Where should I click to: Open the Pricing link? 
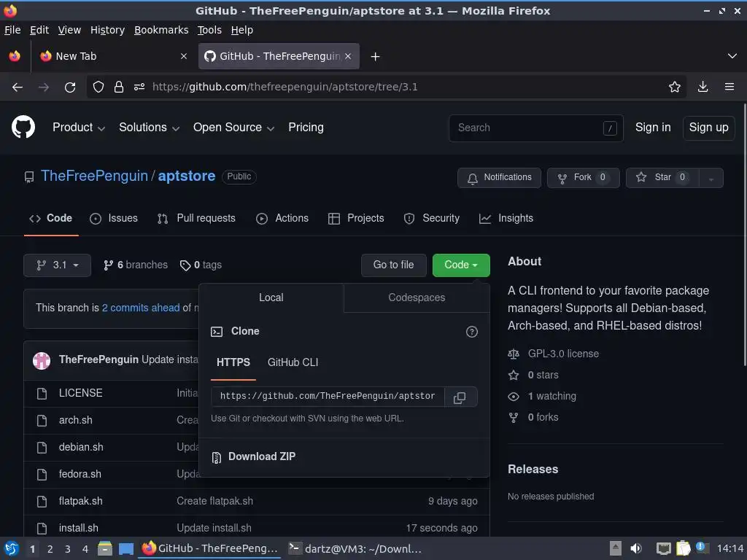pos(306,128)
